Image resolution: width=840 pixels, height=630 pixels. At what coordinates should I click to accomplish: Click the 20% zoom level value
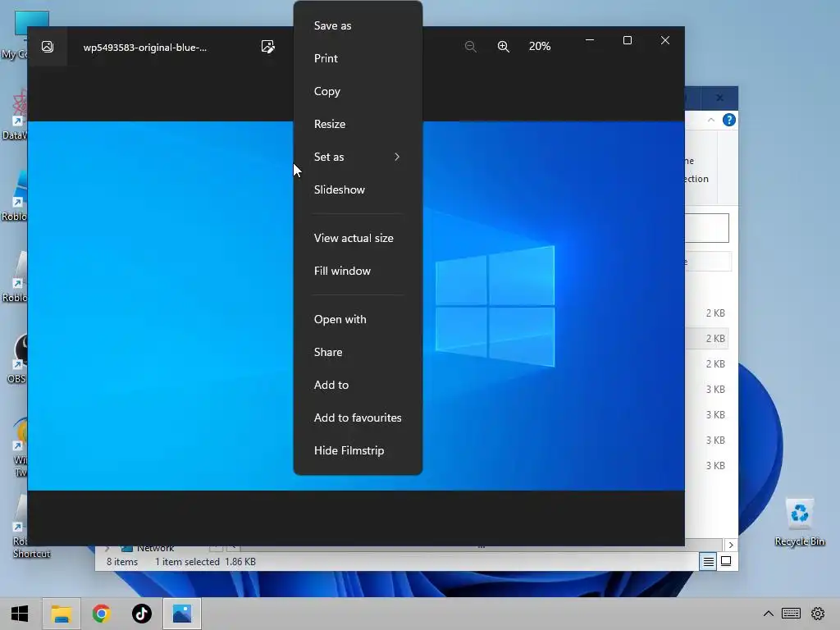(x=540, y=47)
